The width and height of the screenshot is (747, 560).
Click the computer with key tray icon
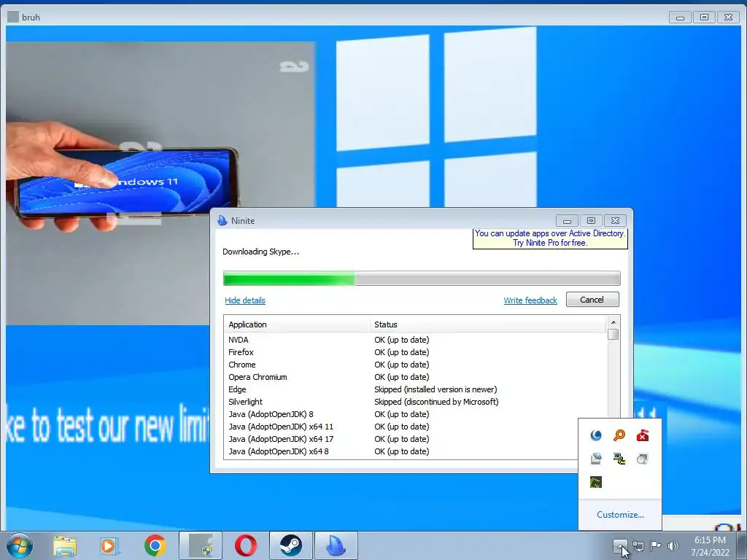[x=619, y=459]
